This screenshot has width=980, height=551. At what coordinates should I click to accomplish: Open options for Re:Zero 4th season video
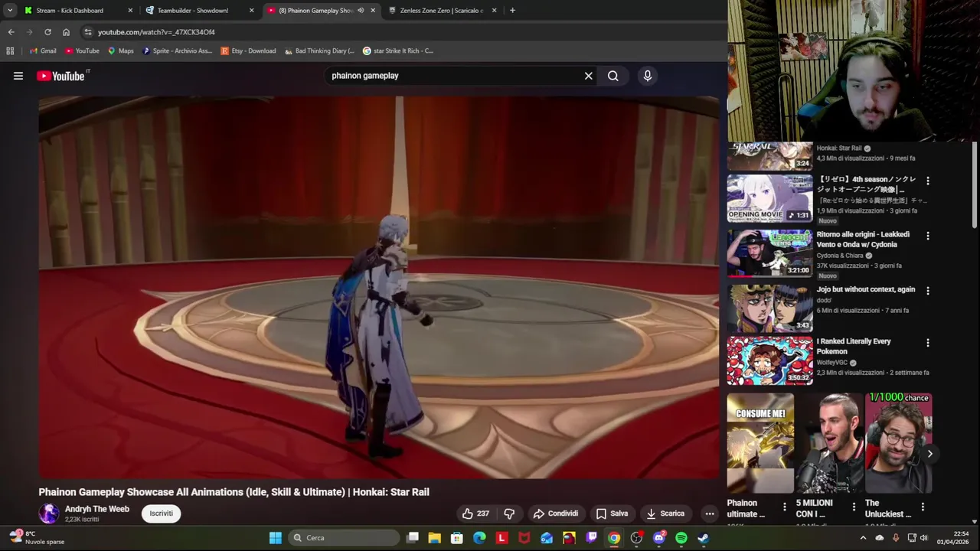coord(928,181)
